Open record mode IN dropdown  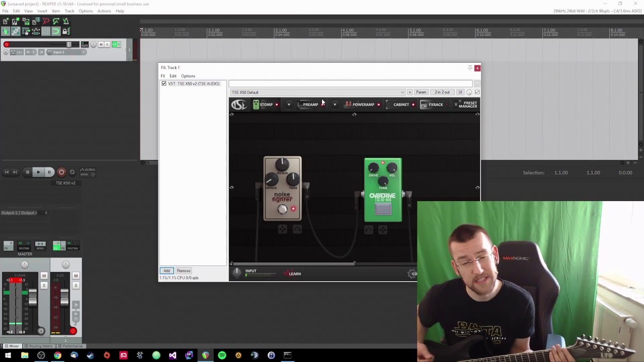(31, 52)
